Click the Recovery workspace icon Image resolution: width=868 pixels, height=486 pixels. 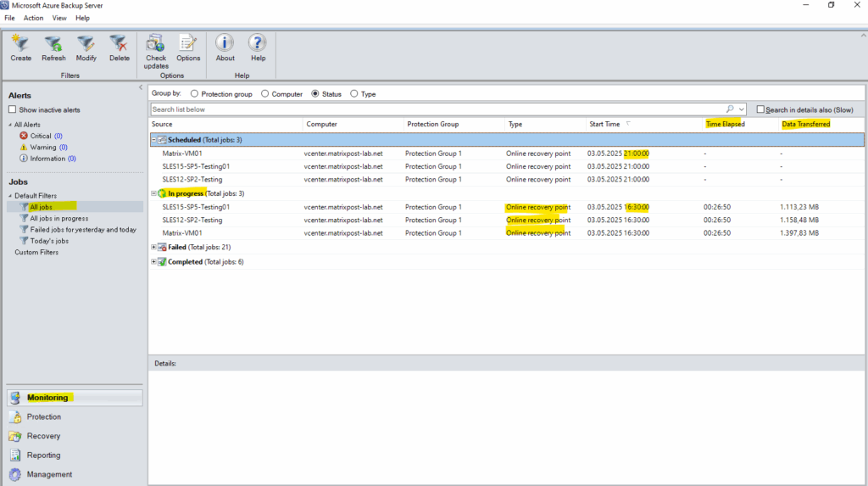(x=15, y=436)
